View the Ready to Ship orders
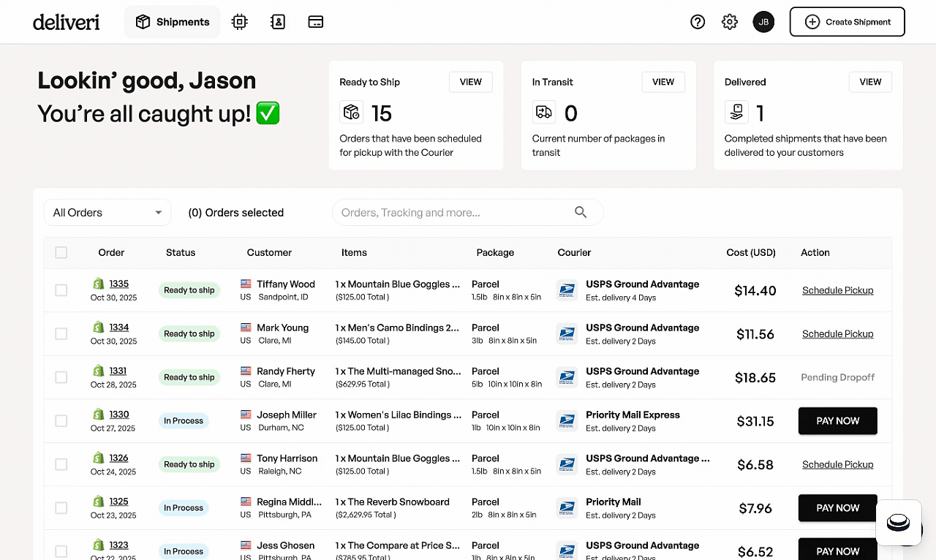This screenshot has height=560, width=936. [x=471, y=82]
